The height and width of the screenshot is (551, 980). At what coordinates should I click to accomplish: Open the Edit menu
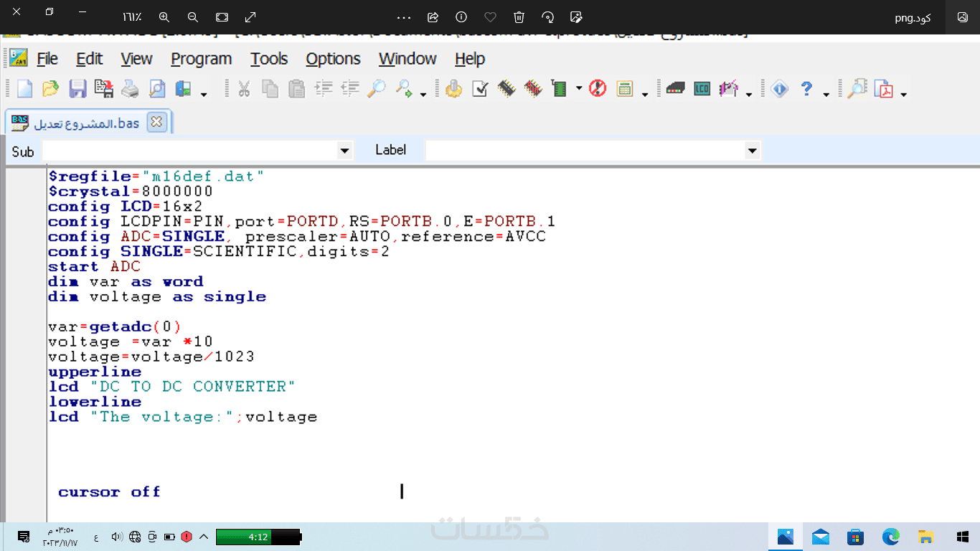click(90, 59)
